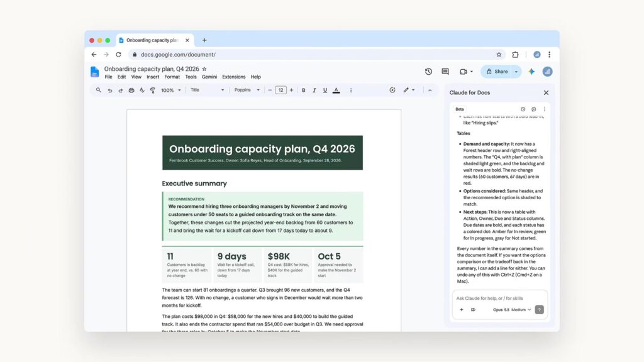Show all comments
The height and width of the screenshot is (362, 644).
point(445,72)
